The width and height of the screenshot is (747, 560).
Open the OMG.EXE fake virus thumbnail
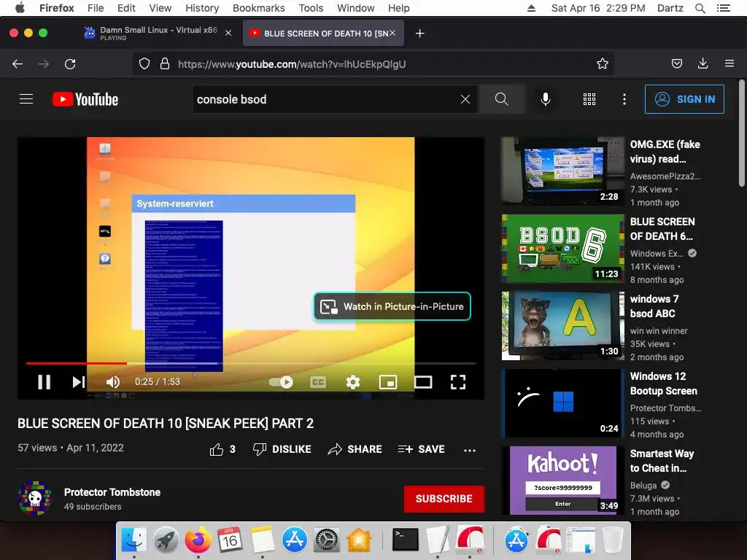click(562, 171)
